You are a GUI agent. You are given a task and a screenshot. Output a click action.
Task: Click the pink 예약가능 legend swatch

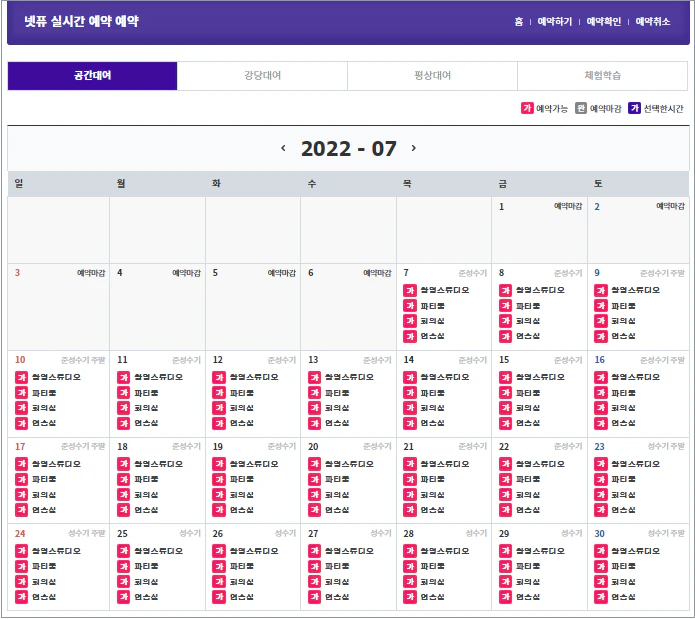tap(527, 108)
